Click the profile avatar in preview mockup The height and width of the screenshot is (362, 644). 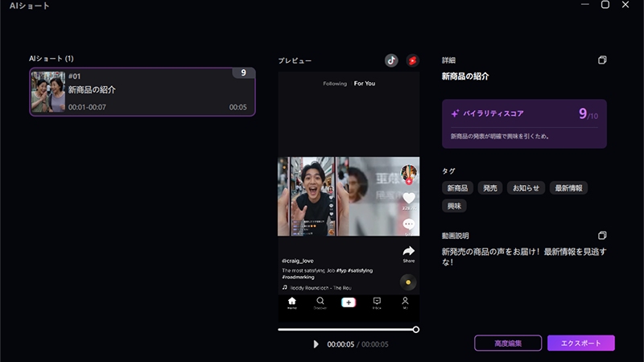[409, 172]
